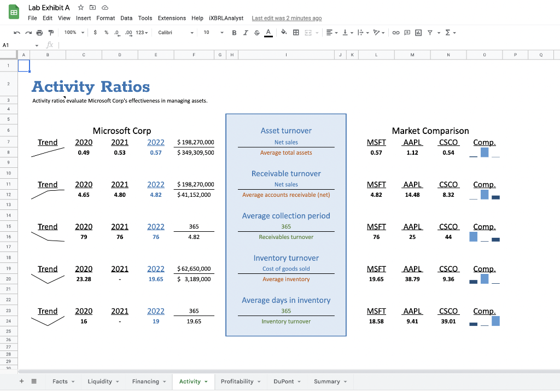Open the Insert menu
The height and width of the screenshot is (392, 560).
[83, 18]
